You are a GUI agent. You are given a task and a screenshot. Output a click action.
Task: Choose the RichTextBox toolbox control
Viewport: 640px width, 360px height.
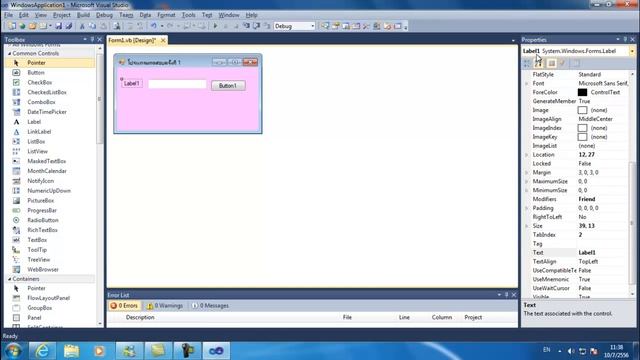(42, 230)
